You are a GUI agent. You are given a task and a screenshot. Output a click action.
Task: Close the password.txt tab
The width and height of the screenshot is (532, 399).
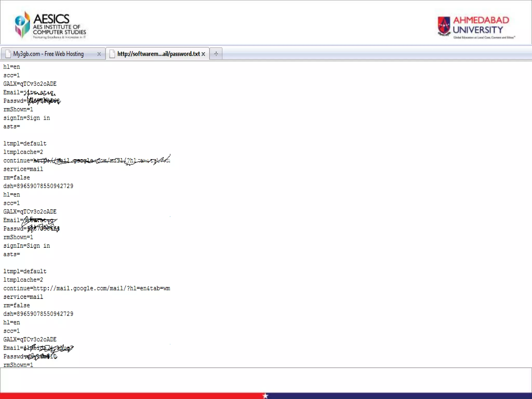click(203, 54)
